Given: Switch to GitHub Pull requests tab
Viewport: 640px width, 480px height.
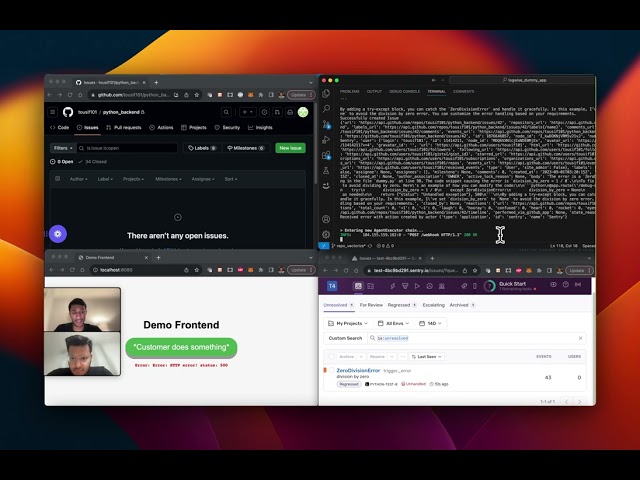Looking at the screenshot, I should click(124, 127).
